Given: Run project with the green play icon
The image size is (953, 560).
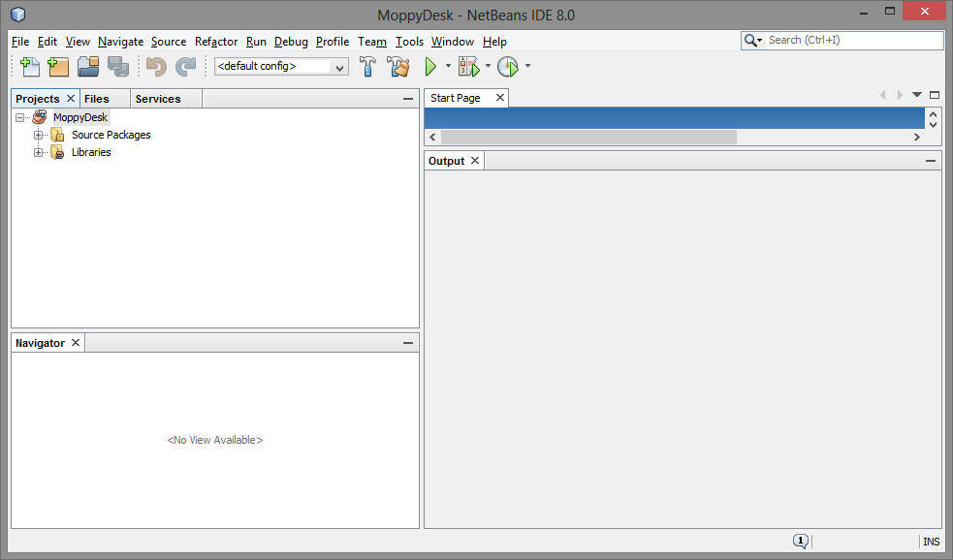Looking at the screenshot, I should [x=430, y=66].
